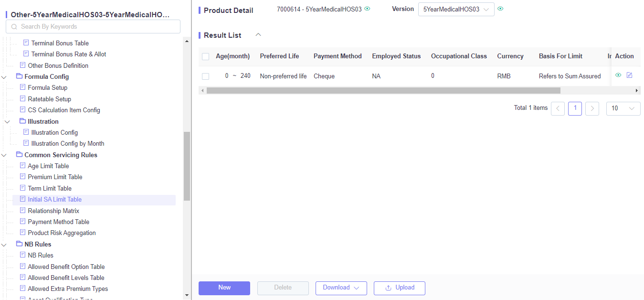Click the Age Limit Table document icon

(x=22, y=166)
